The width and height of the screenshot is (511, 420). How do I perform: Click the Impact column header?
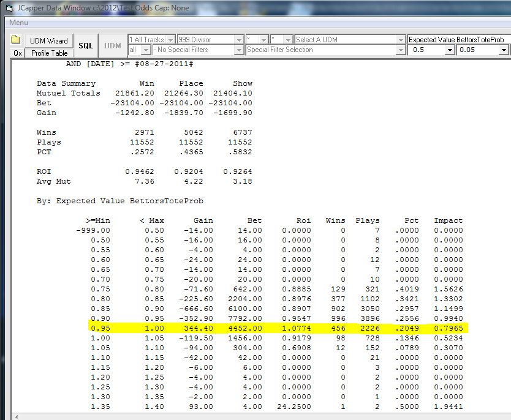click(x=449, y=220)
